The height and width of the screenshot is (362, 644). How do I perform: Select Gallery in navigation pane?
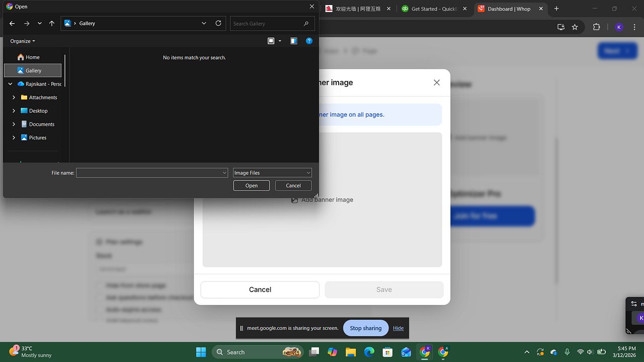pyautogui.click(x=33, y=70)
